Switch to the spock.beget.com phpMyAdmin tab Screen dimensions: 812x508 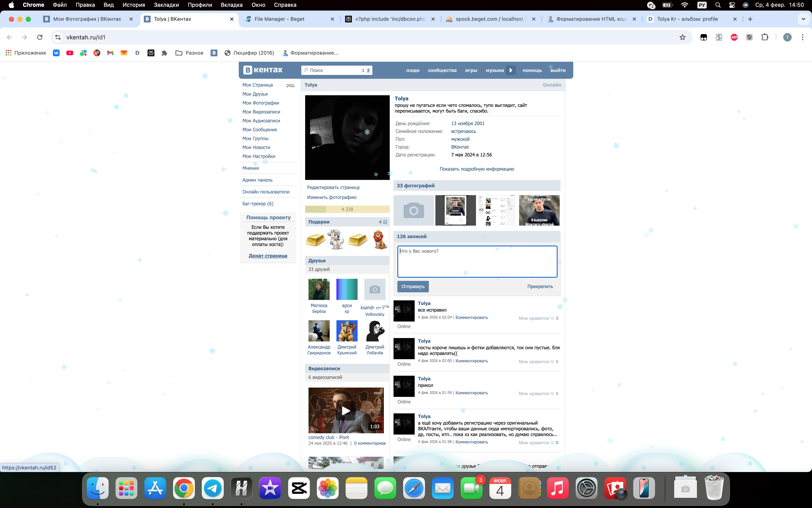pos(491,19)
